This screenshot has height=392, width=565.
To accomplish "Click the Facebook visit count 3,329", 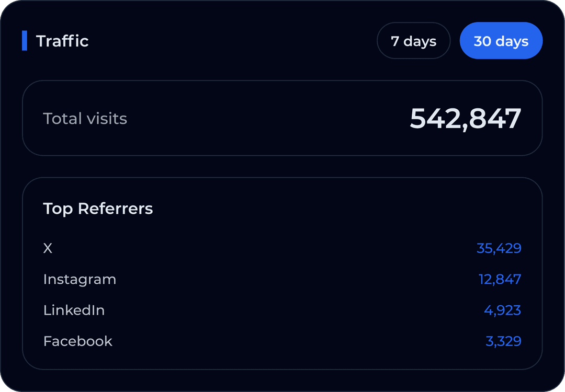I will pyautogui.click(x=503, y=341).
